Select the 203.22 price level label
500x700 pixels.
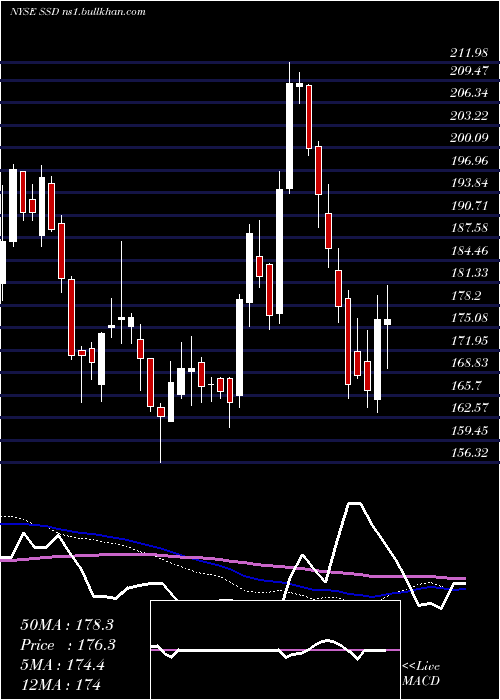click(x=470, y=116)
